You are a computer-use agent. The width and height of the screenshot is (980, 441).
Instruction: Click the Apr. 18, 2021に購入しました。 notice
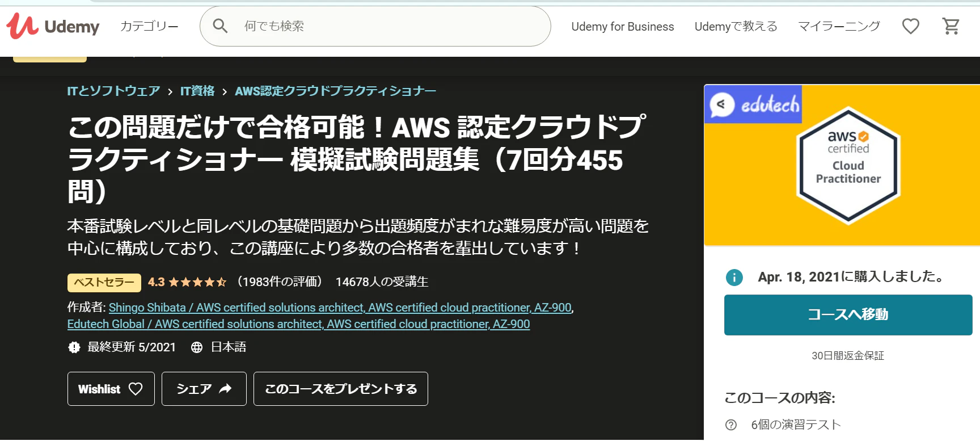coord(853,277)
